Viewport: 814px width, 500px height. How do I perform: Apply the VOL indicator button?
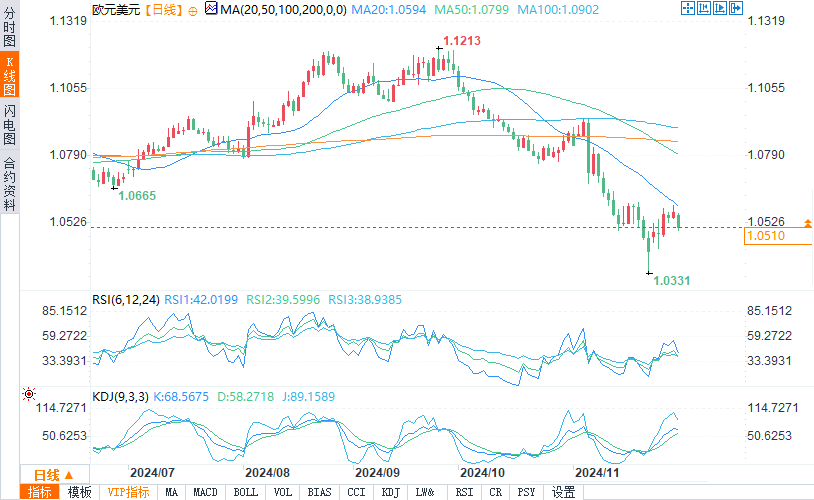(x=282, y=492)
